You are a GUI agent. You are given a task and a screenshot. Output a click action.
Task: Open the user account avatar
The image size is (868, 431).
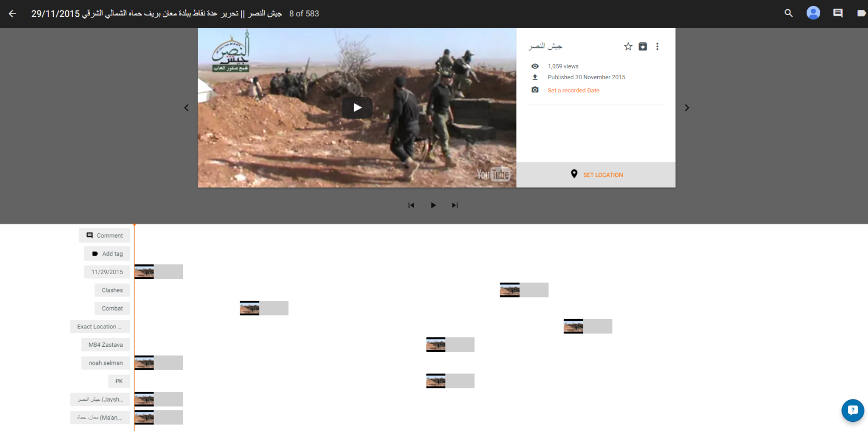click(813, 13)
